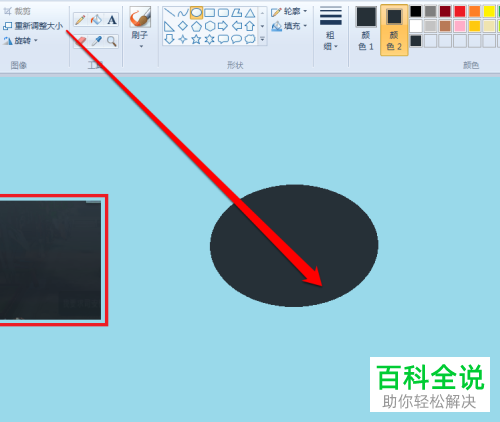This screenshot has width=500, height=422.
Task: Select Color 1 (颜色 1) foreground box
Action: coord(366,29)
